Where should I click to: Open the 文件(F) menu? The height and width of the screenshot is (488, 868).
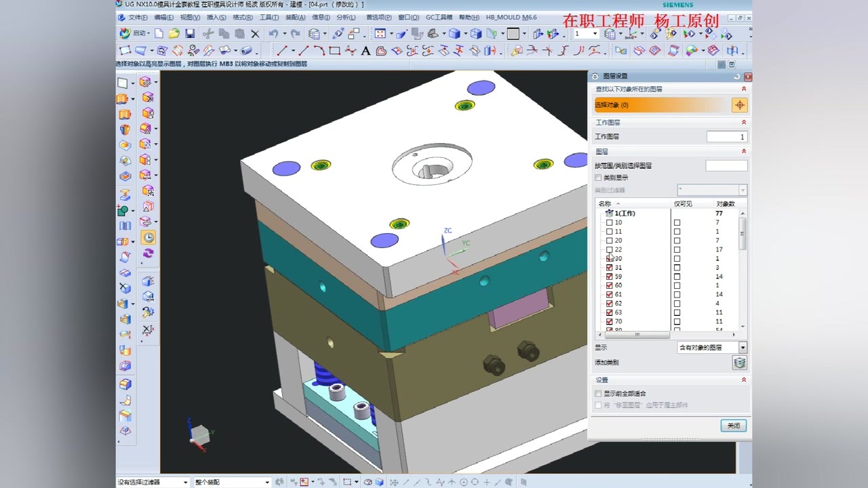pos(138,17)
